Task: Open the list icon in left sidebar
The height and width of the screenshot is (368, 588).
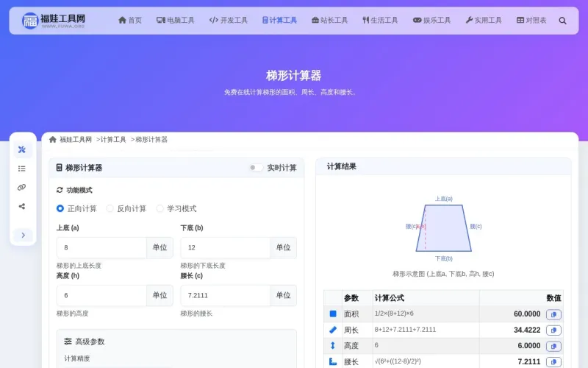Action: (x=22, y=169)
